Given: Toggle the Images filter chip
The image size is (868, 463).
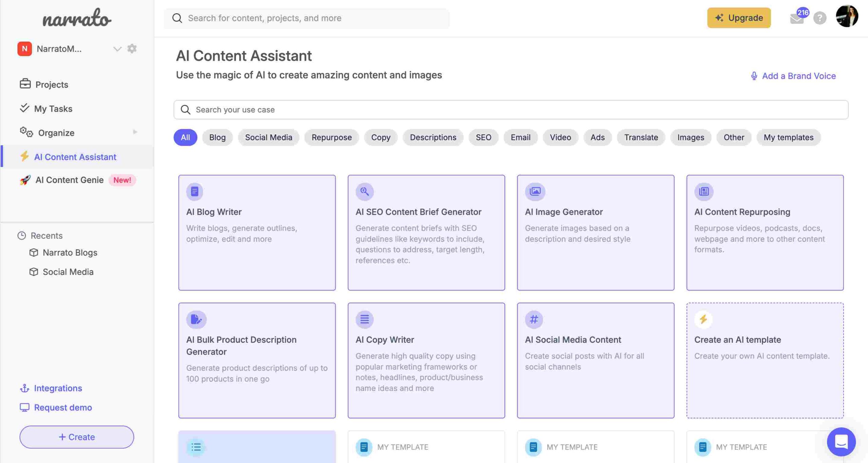Looking at the screenshot, I should tap(691, 137).
